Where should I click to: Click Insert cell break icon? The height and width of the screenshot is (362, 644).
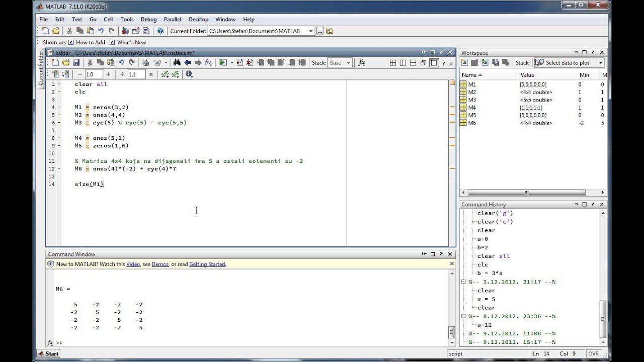tap(165, 74)
